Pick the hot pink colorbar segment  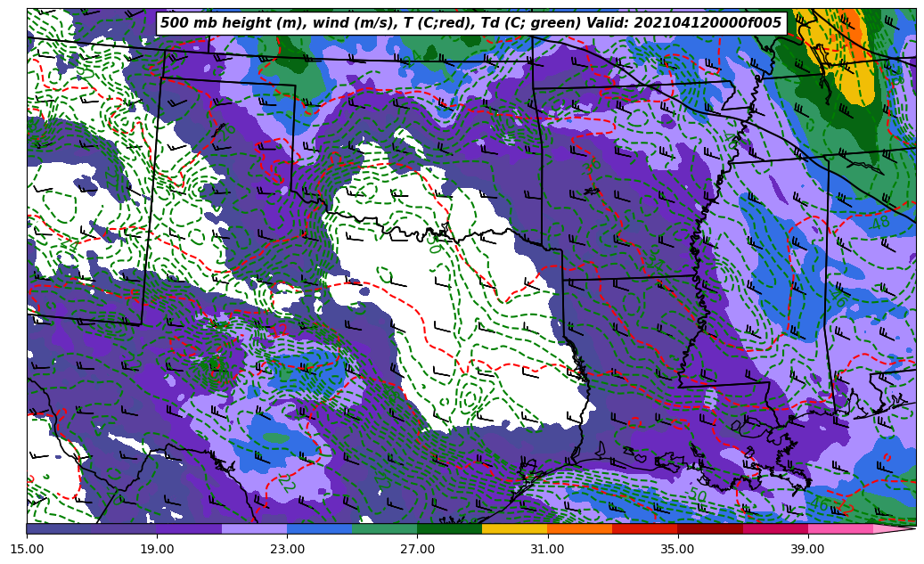click(840, 529)
